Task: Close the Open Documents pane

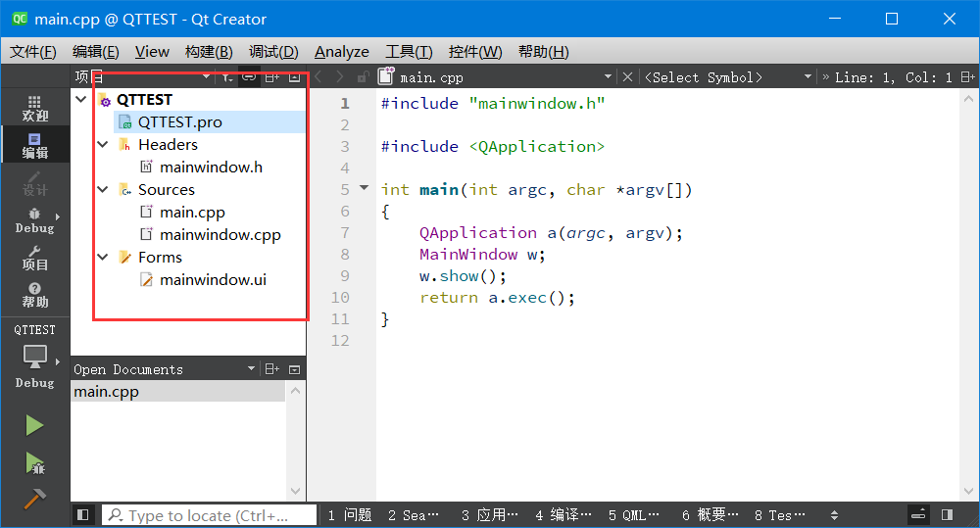Action: click(x=294, y=369)
